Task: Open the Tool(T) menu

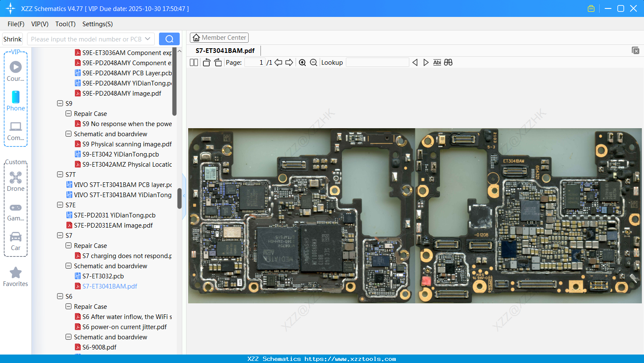Action: pos(65,24)
